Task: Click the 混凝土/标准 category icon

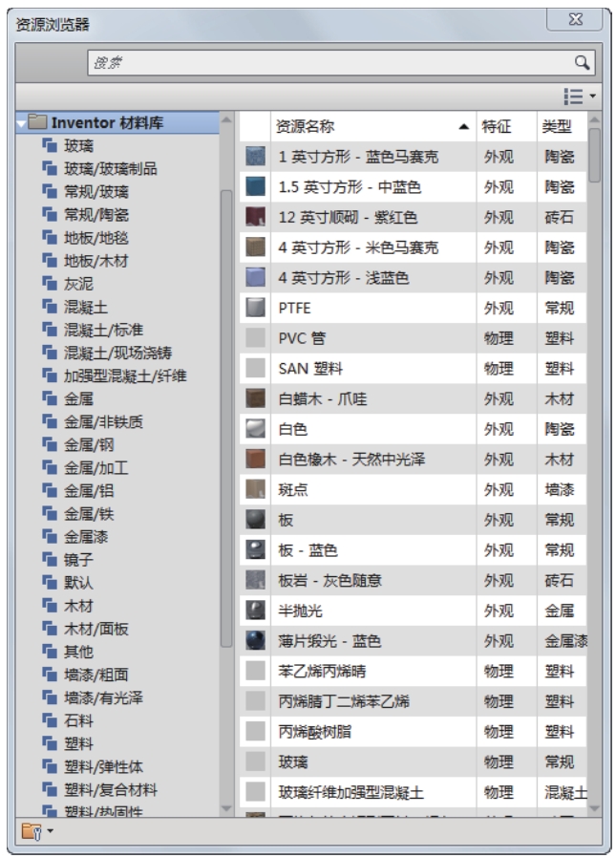Action: [x=50, y=330]
